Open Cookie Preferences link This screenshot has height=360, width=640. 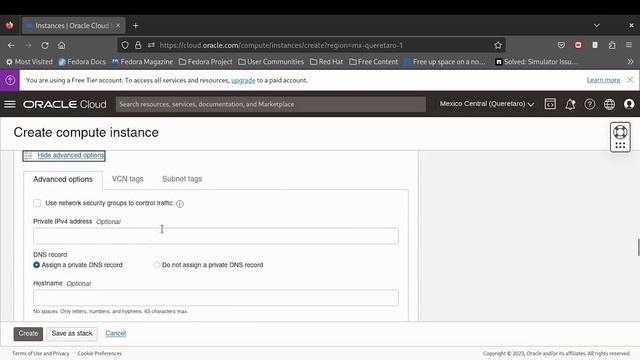coord(100,353)
